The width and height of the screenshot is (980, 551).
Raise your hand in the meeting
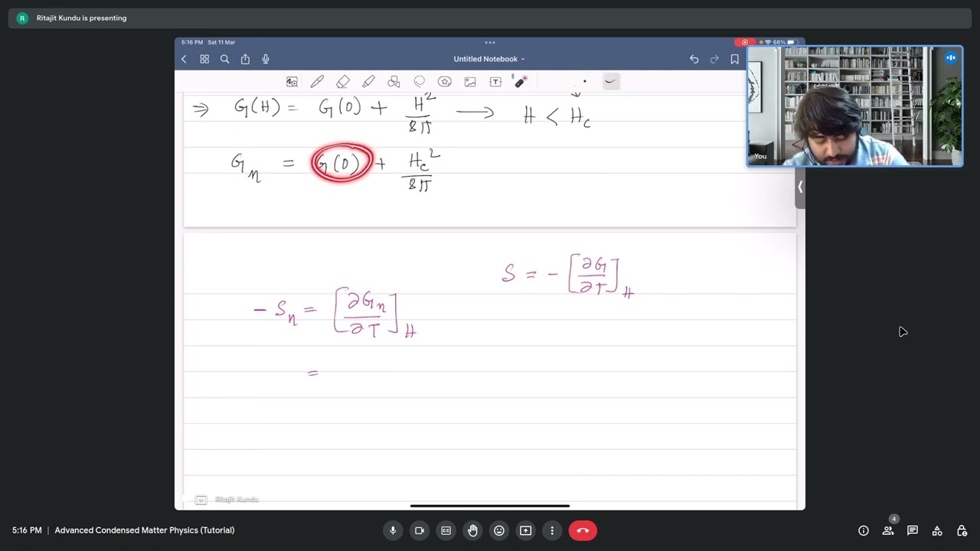tap(472, 530)
